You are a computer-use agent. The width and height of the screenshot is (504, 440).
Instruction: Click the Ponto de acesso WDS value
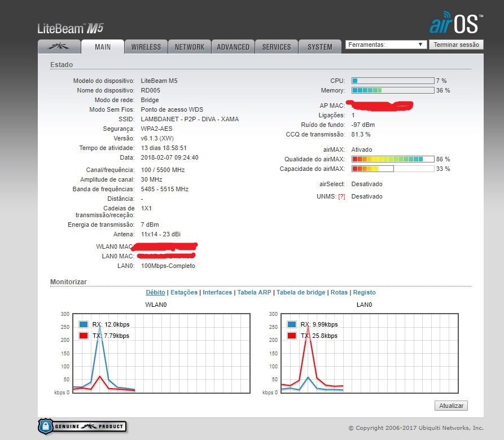172,109
